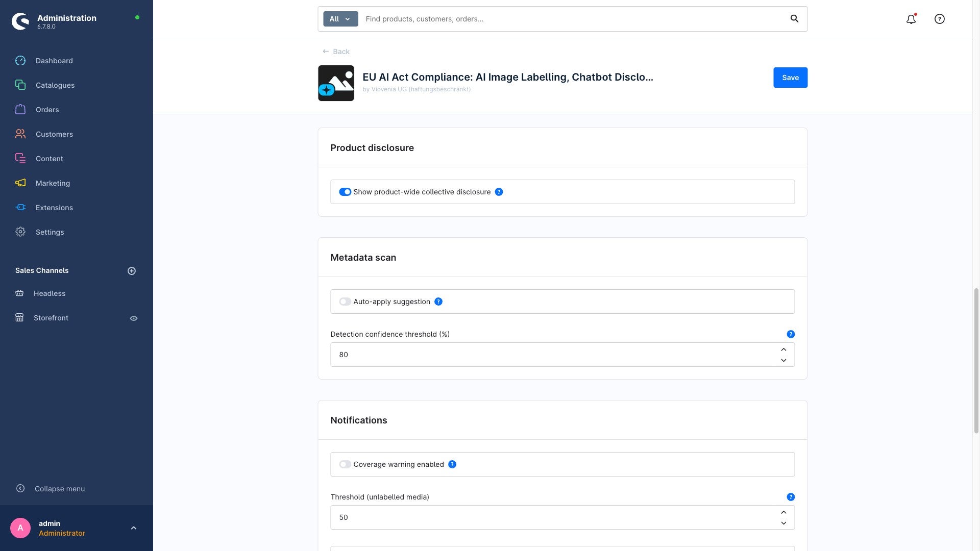The width and height of the screenshot is (980, 551).
Task: Click the Extensions plug icon
Action: 20,208
